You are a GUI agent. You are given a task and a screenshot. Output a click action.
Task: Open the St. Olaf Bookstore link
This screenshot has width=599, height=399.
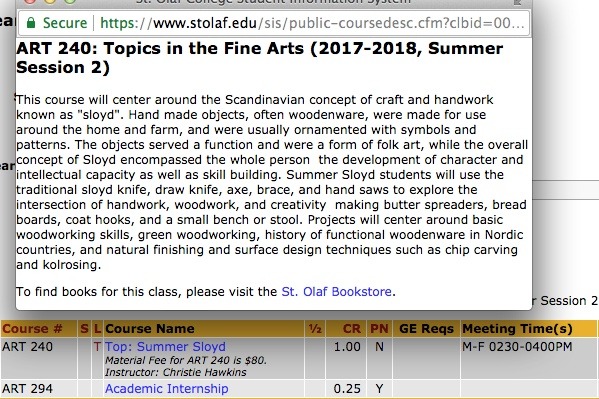pos(336,292)
